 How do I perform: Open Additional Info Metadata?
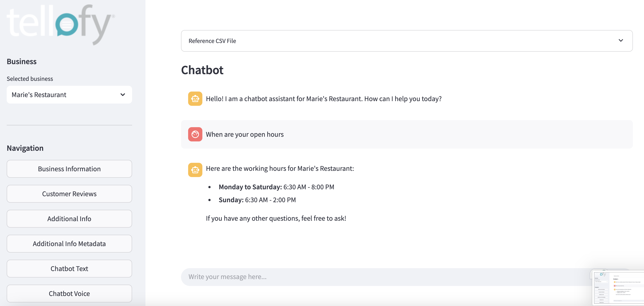point(69,243)
